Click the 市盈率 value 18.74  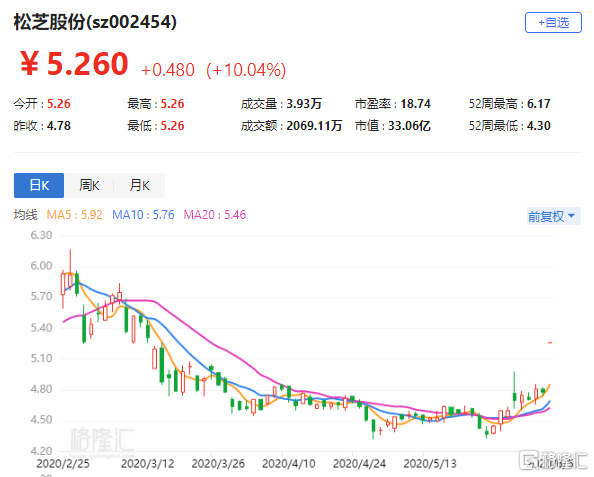416,103
